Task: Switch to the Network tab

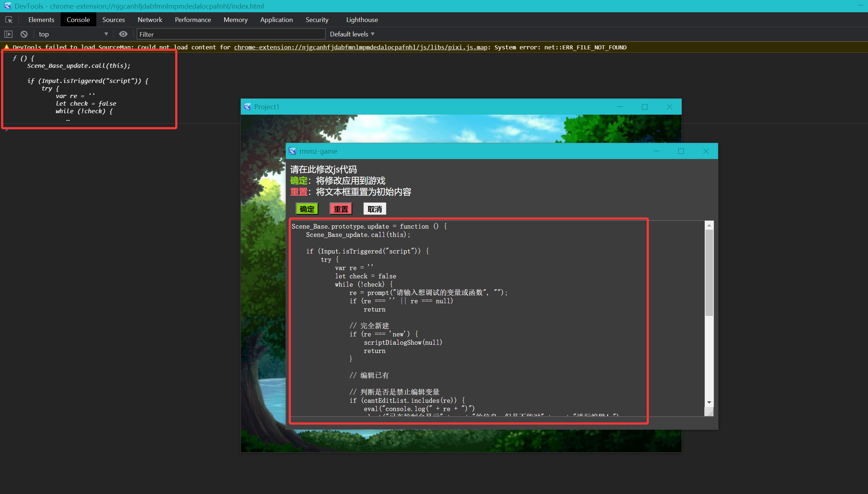Action: coord(150,20)
